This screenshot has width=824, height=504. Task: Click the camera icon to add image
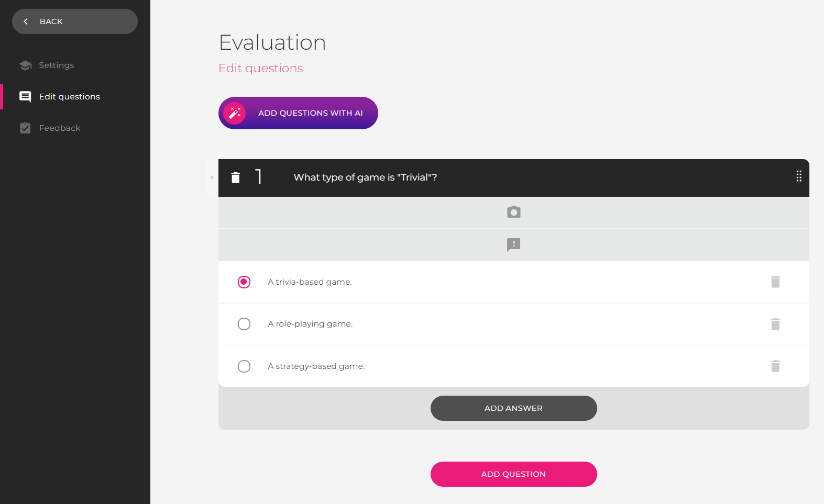click(513, 212)
